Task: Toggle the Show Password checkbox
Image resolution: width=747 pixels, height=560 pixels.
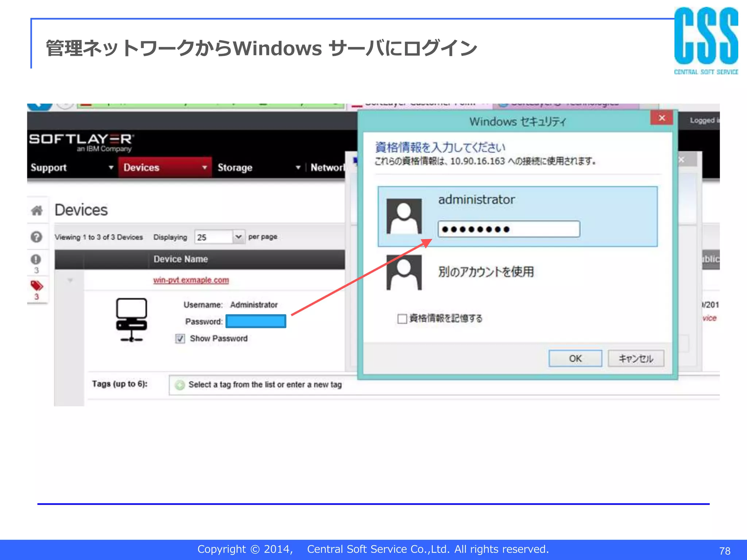Action: (x=180, y=339)
